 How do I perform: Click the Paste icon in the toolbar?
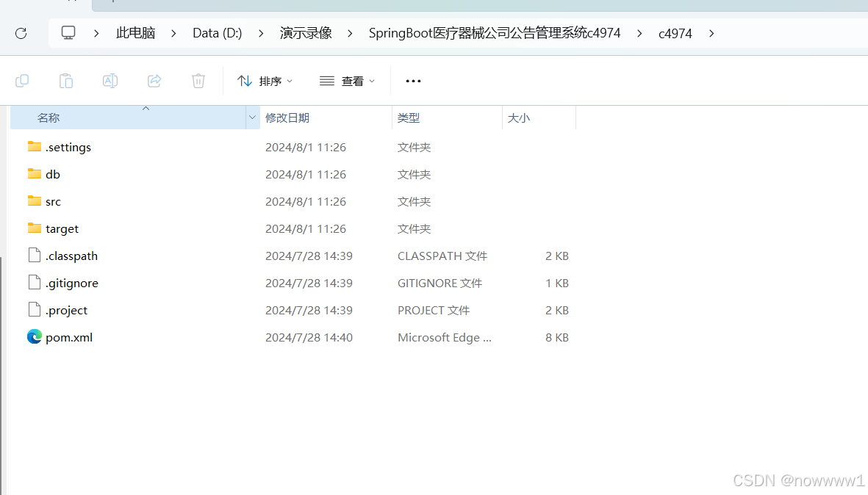click(x=65, y=81)
